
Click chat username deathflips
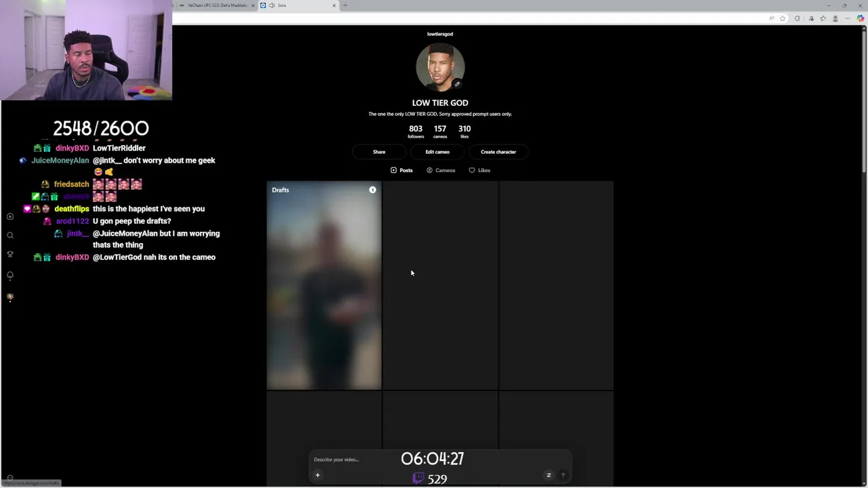[72, 209]
